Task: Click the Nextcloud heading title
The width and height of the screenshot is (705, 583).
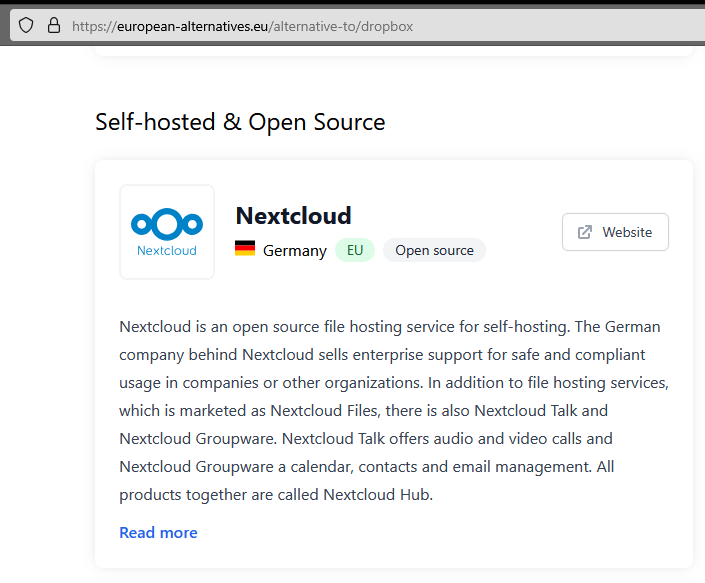Action: pos(294,216)
